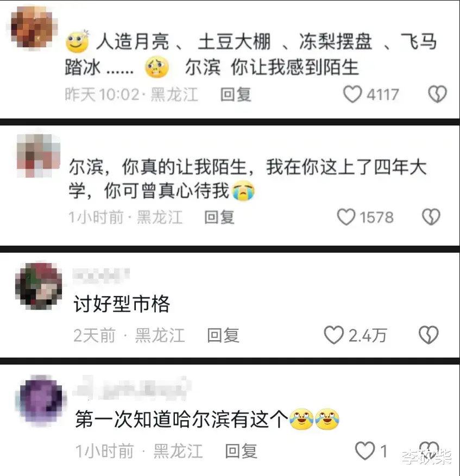
Task: Tap 回复 under 讨好型市格
Action: [x=223, y=335]
